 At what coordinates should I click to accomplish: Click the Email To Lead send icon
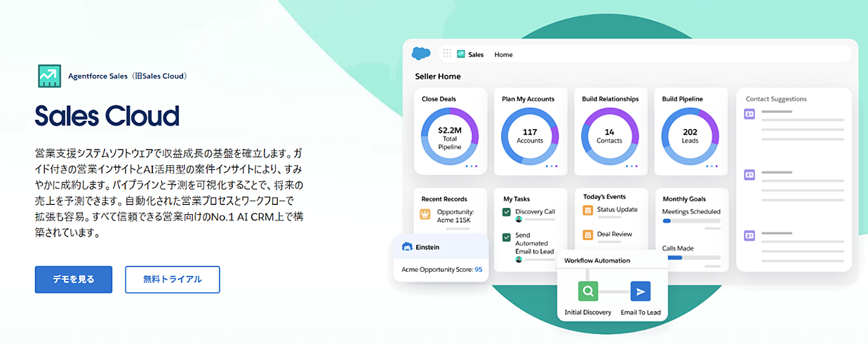point(640,291)
